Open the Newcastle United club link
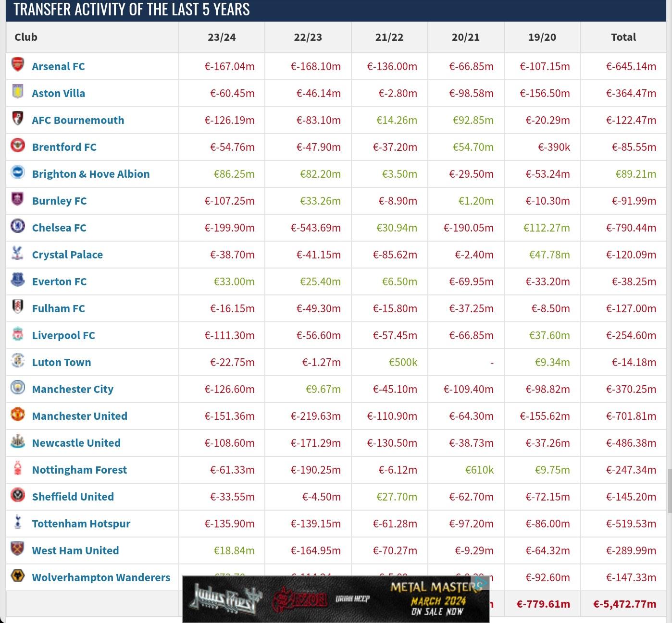 pos(76,443)
